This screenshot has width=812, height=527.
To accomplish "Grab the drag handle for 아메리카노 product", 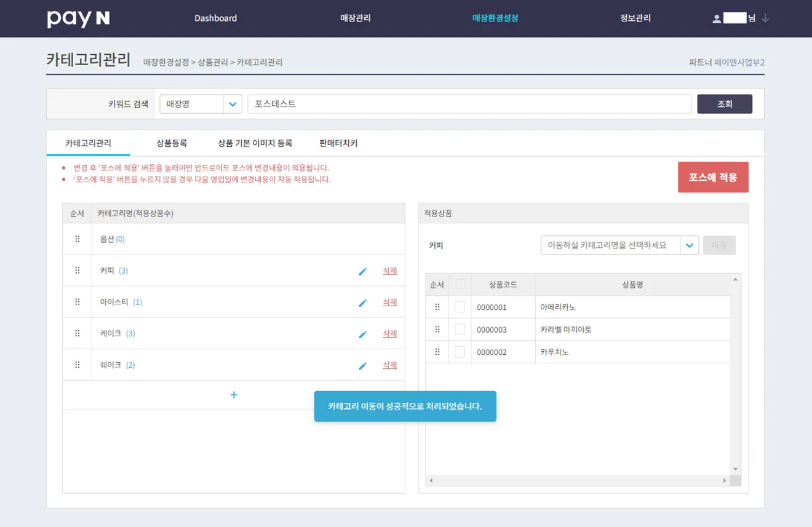I will pyautogui.click(x=437, y=307).
